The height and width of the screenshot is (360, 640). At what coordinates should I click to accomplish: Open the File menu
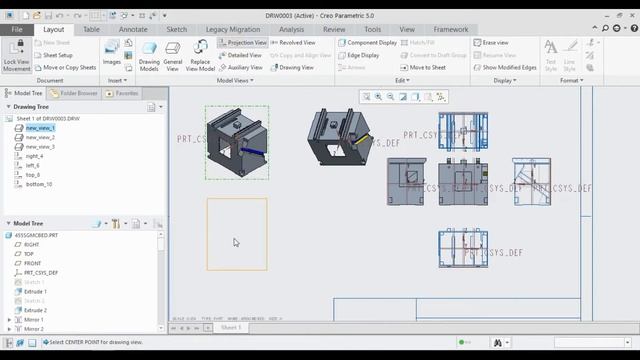point(17,29)
